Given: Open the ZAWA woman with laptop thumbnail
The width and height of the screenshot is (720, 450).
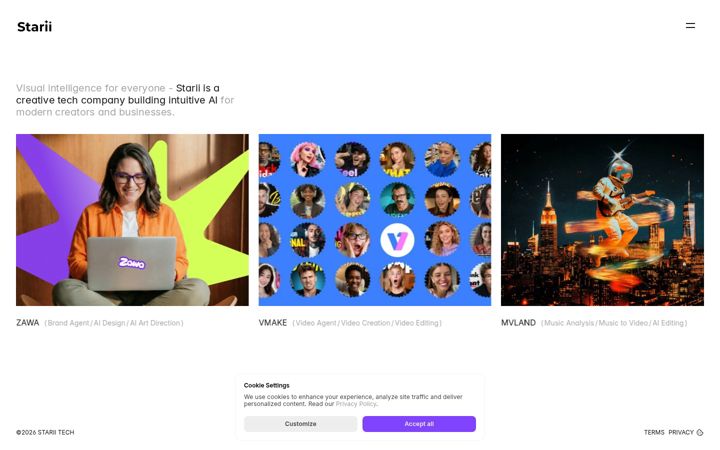Looking at the screenshot, I should tap(132, 220).
